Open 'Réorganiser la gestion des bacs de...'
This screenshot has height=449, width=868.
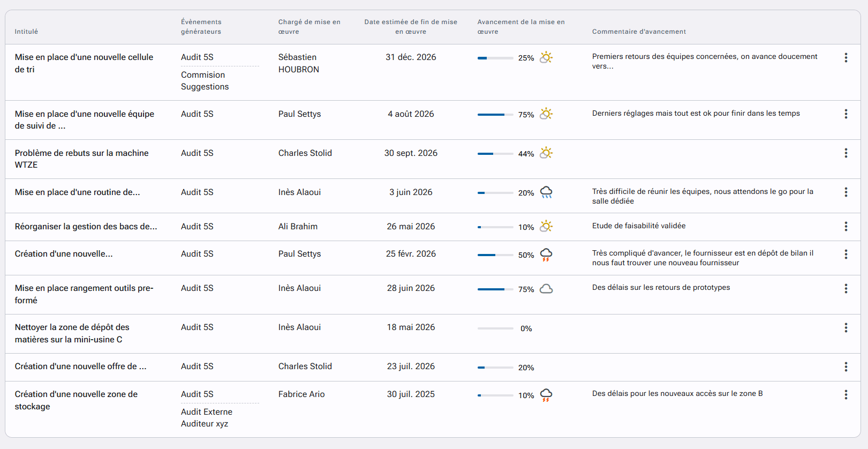coord(86,227)
